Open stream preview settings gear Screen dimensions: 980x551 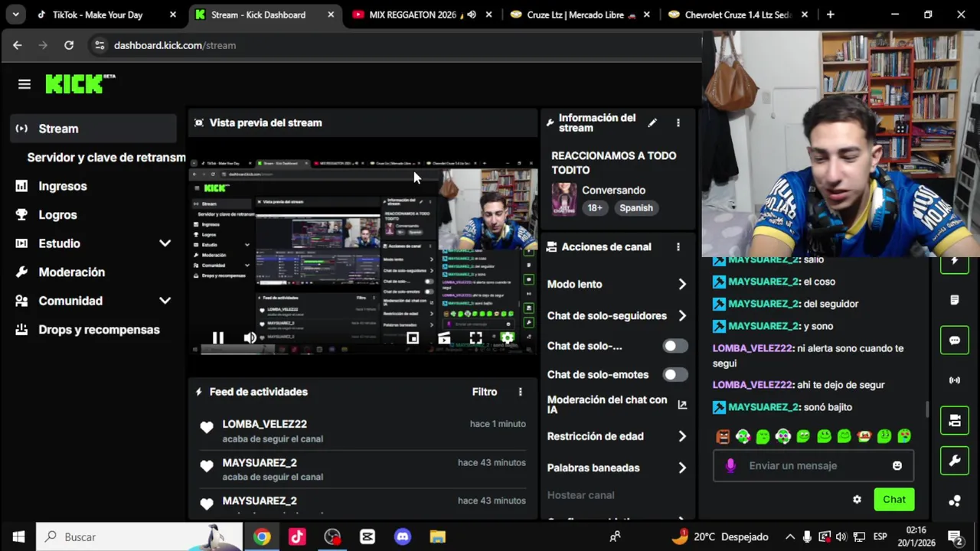(507, 337)
